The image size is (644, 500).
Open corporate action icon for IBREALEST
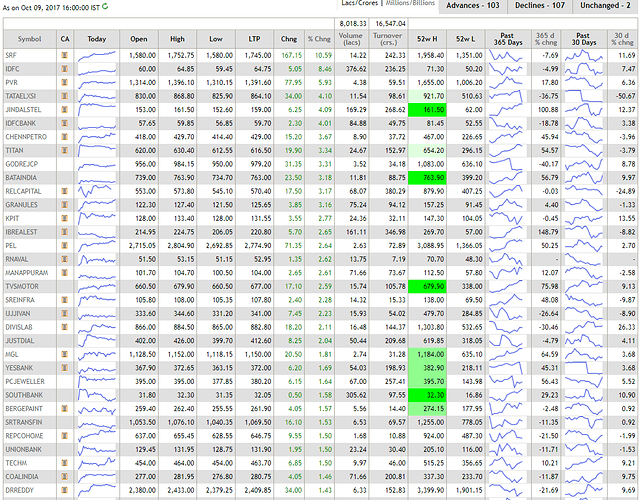64,232
